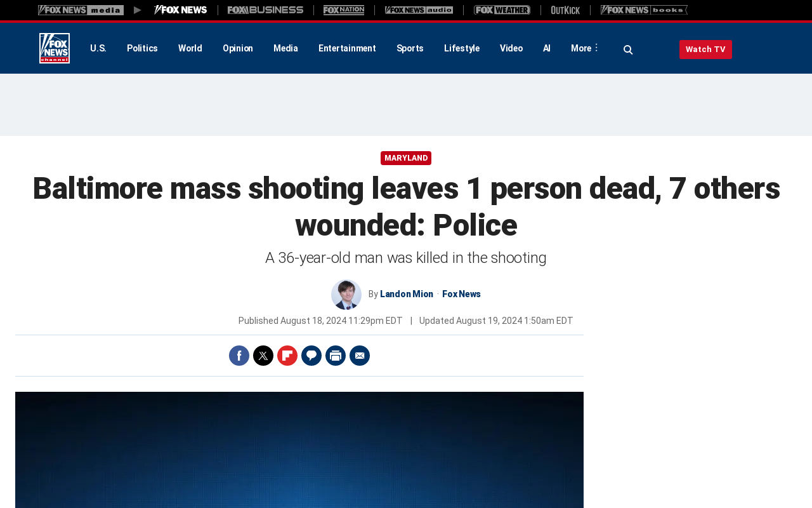Open the World section

coord(190,48)
